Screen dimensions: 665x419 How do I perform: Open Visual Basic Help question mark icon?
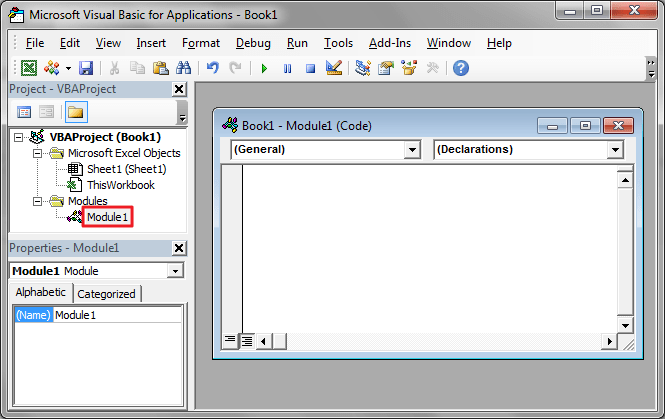point(461,68)
